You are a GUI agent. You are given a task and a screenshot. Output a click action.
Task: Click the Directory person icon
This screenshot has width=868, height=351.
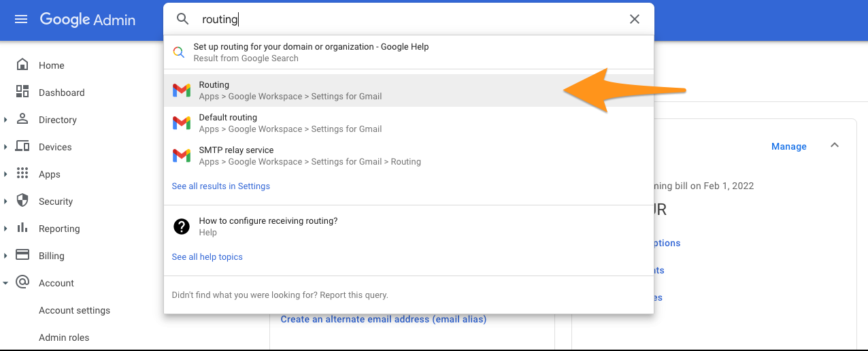pos(22,119)
